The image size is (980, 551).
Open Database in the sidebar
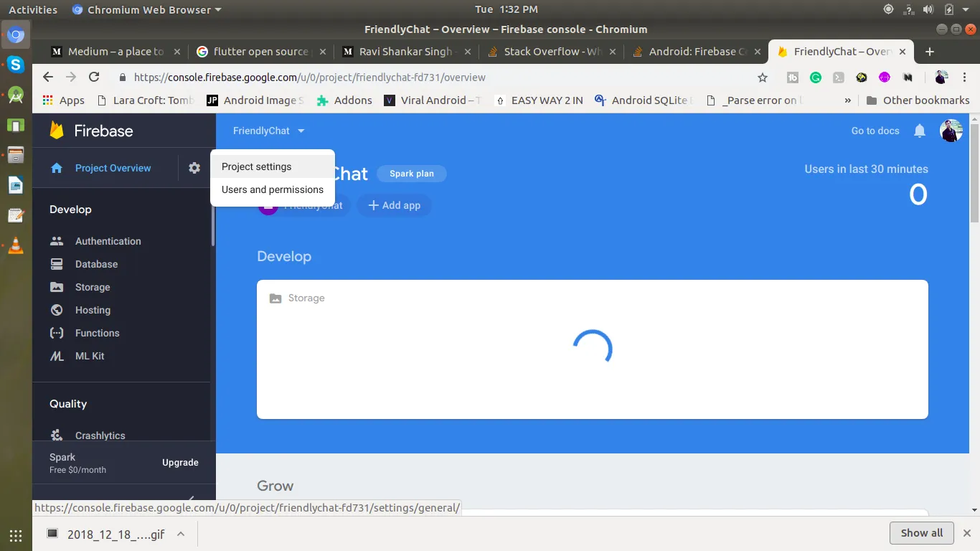(x=96, y=264)
